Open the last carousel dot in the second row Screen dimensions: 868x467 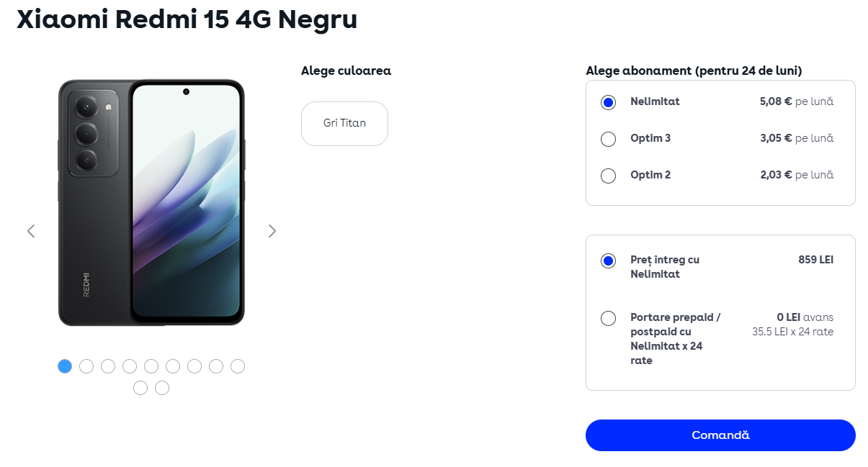point(162,388)
